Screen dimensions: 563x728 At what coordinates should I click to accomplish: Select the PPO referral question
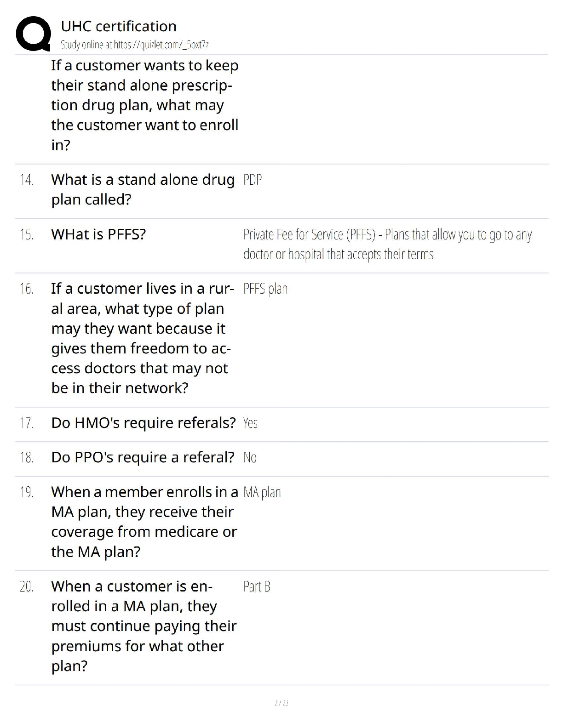tap(143, 457)
